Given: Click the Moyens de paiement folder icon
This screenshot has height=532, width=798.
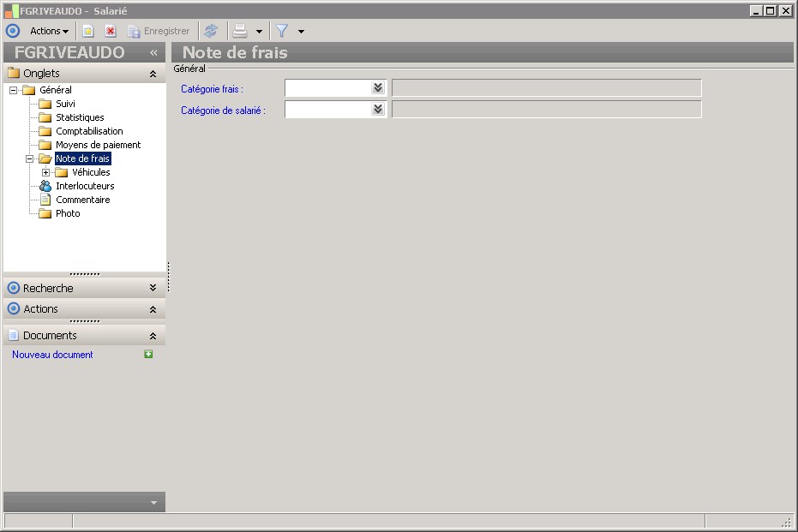Looking at the screenshot, I should point(45,145).
